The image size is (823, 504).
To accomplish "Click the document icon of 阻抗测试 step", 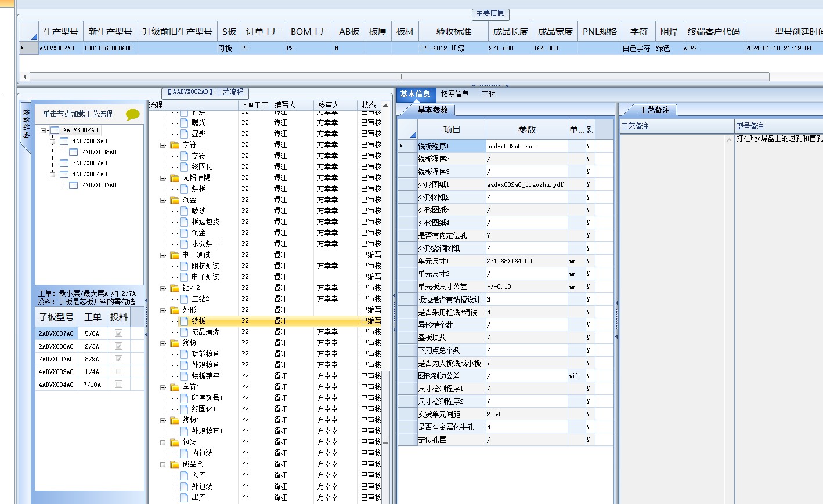I will point(184,266).
